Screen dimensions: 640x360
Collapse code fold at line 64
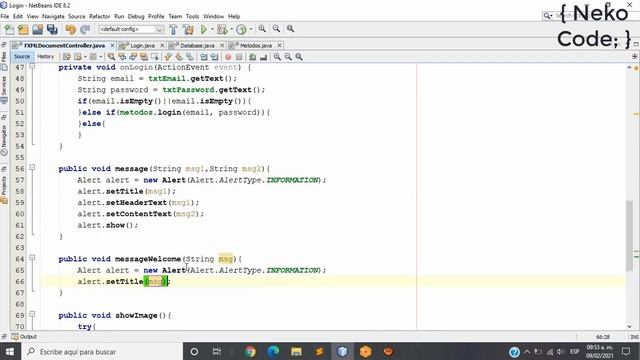32,258
